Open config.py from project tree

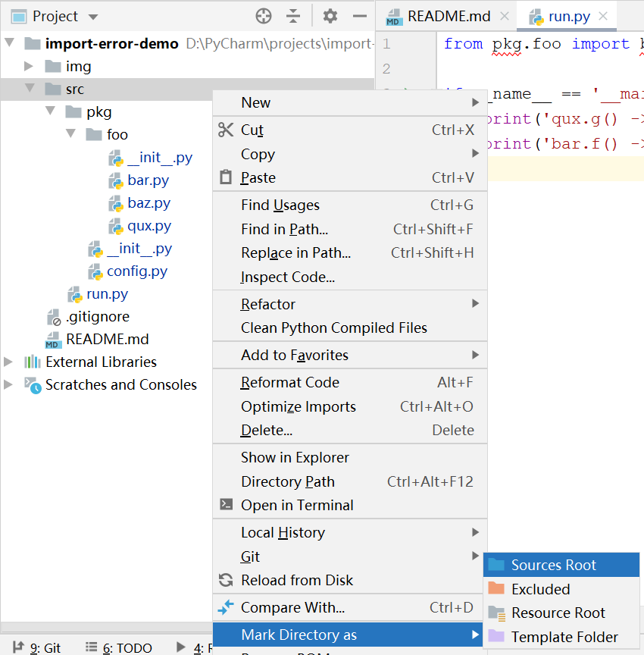pyautogui.click(x=137, y=271)
